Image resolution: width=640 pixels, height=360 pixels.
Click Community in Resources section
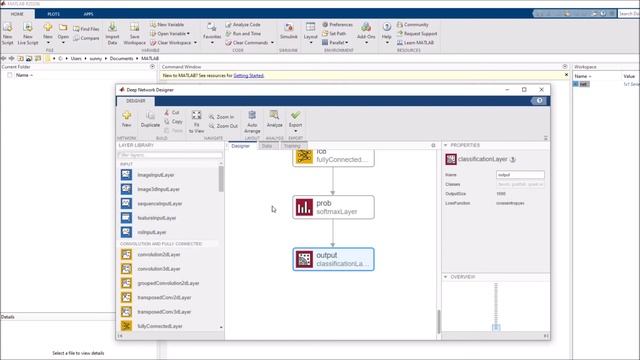[x=412, y=24]
